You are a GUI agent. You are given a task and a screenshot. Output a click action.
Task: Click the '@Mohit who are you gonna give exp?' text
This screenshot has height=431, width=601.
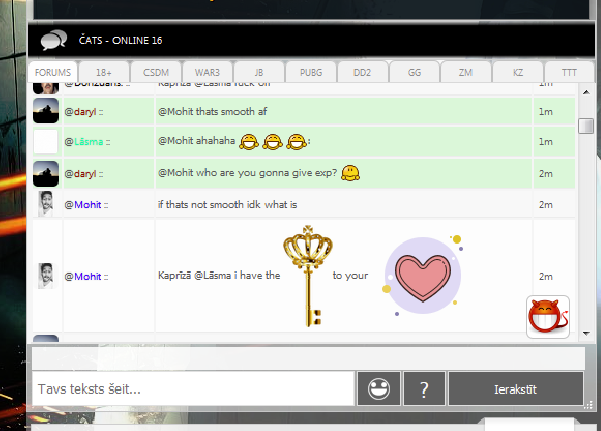[x=247, y=173]
